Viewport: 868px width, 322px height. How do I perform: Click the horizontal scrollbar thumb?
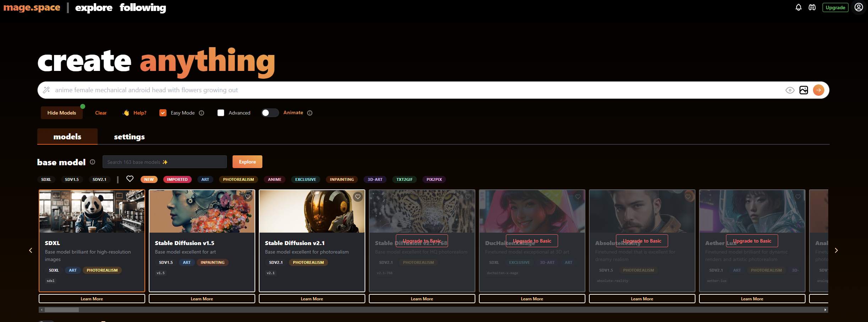(61, 310)
